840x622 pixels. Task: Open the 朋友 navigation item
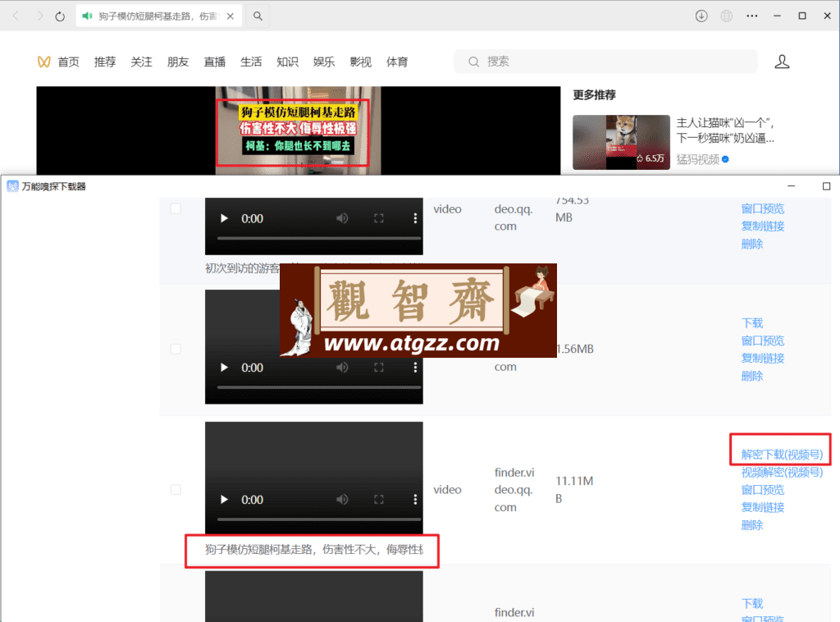pos(178,62)
